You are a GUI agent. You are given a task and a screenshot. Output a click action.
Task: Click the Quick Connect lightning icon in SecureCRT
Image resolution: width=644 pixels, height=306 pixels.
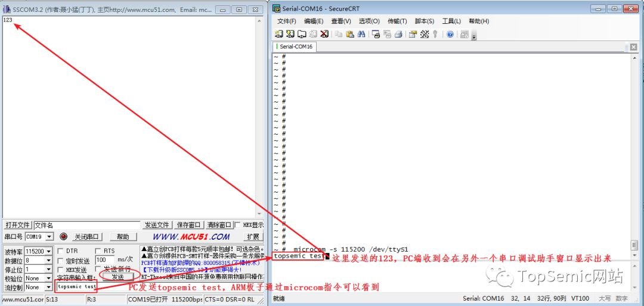290,34
